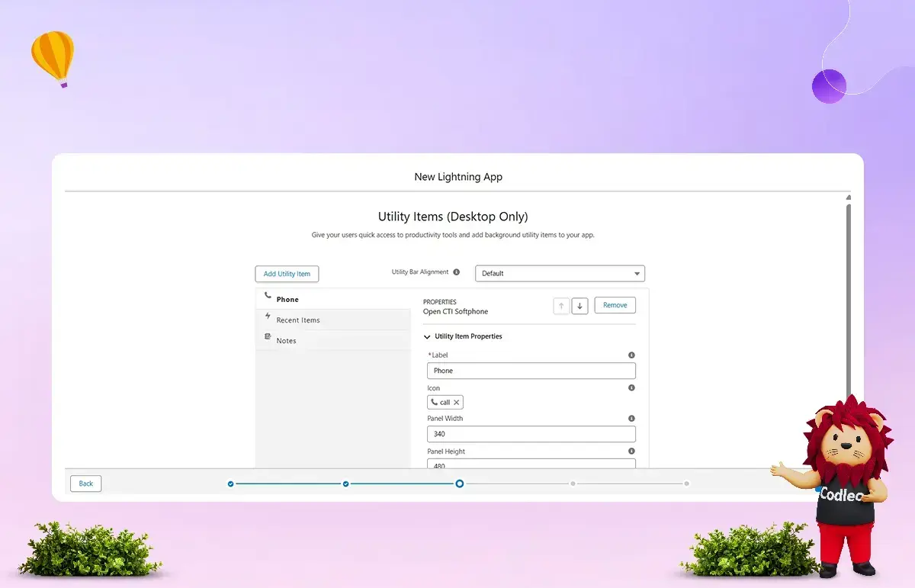
Task: Select Notes in the utility list
Action: point(287,341)
